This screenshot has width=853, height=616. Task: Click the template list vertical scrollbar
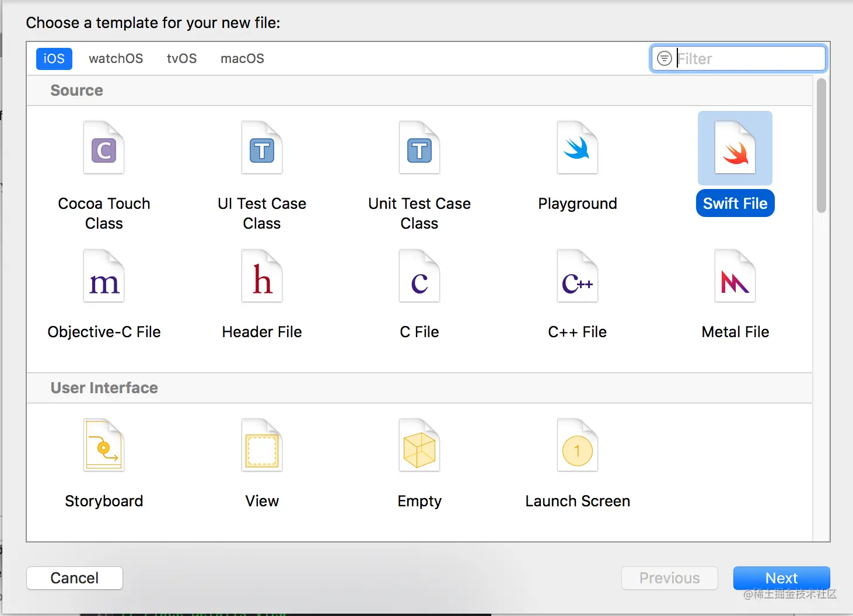click(x=821, y=146)
